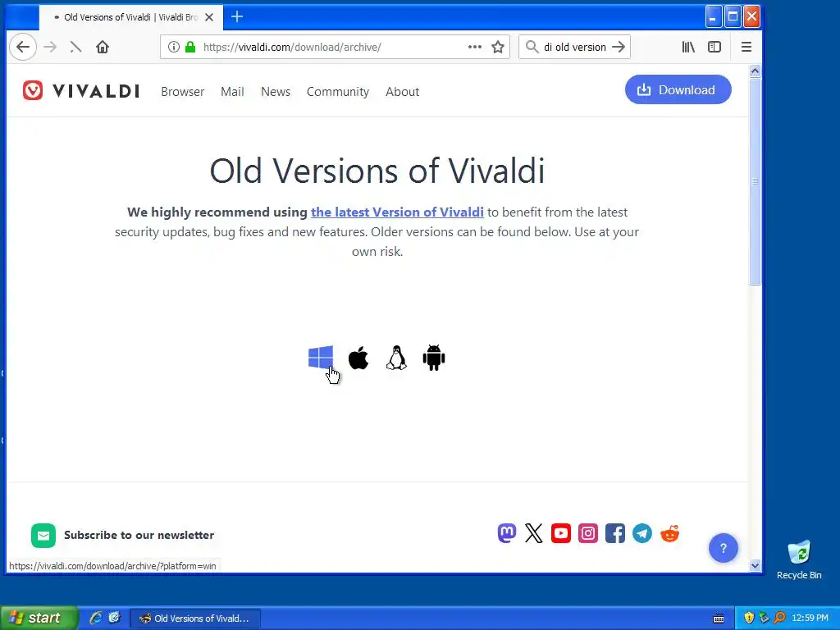Click the vertical scrollbar thumb
The height and width of the screenshot is (630, 840).
tap(755, 181)
